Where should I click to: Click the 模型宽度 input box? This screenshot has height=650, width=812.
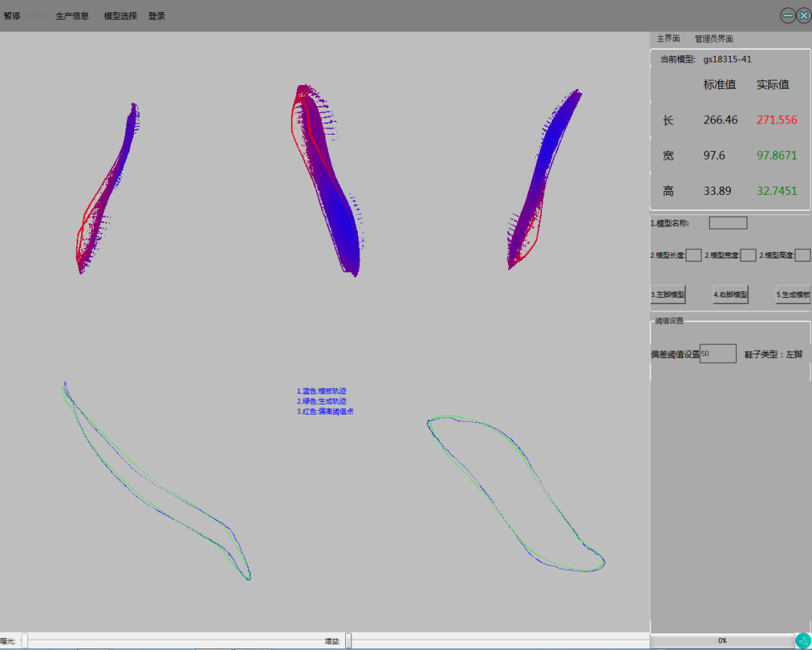pos(748,255)
